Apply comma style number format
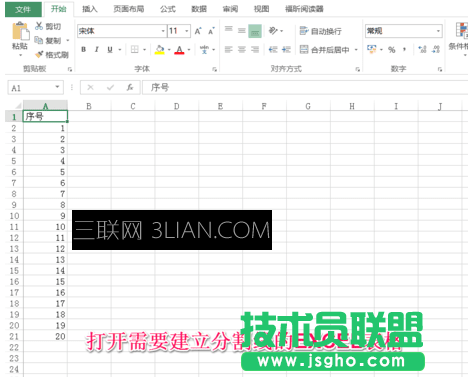Viewport: 468px width, 377px height. tap(404, 50)
